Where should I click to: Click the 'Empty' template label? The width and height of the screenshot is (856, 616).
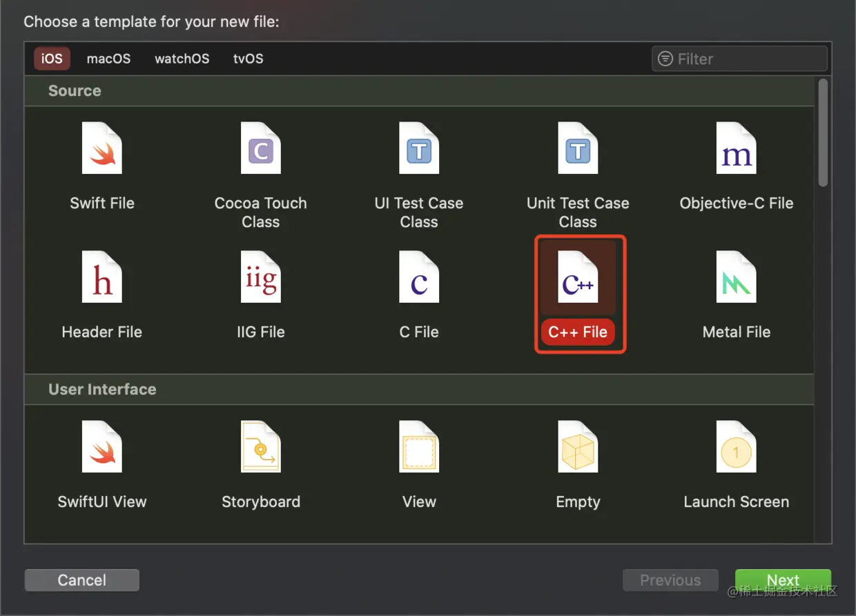(578, 501)
